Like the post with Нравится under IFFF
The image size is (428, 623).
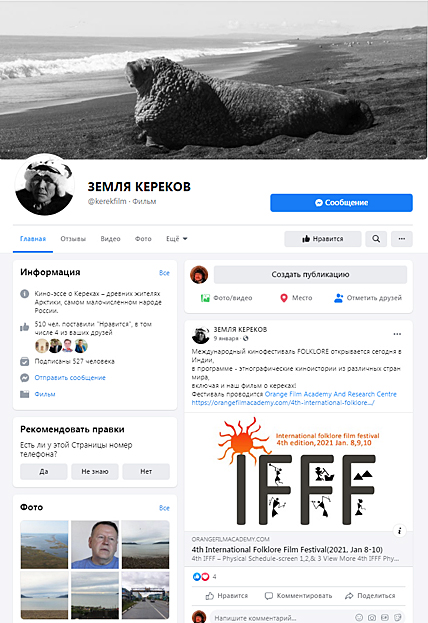tap(227, 596)
